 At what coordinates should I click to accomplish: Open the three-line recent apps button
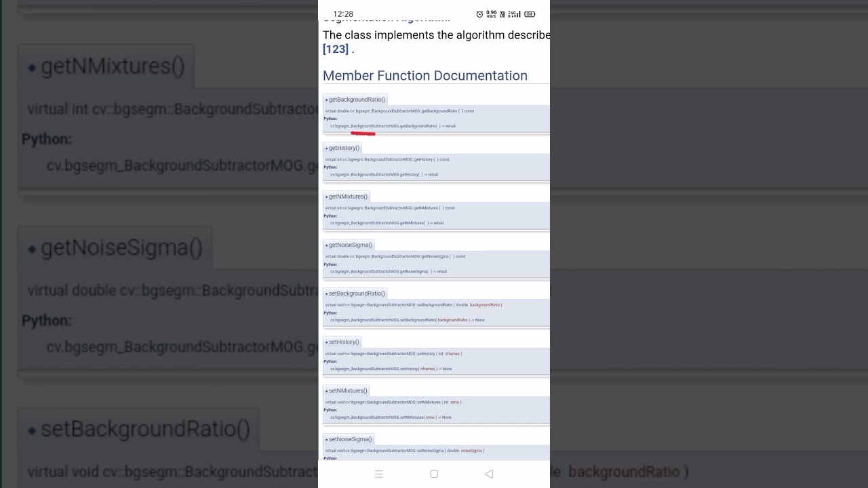click(x=379, y=474)
